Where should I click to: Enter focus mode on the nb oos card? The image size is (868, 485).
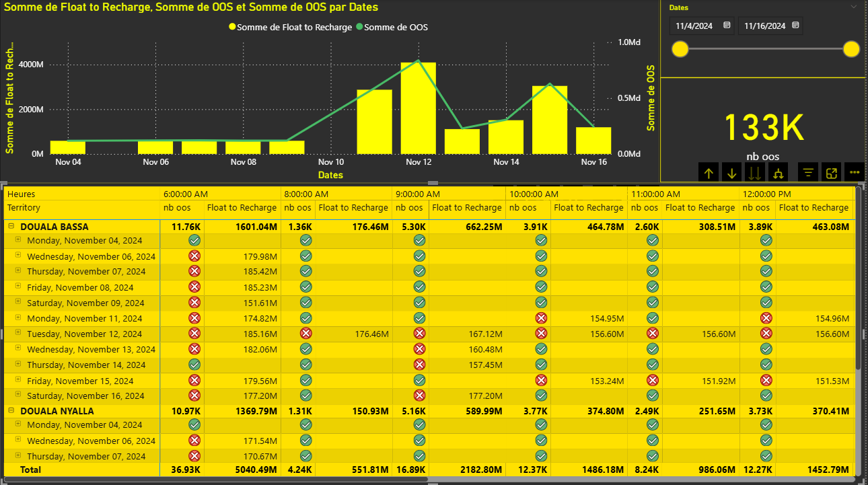point(831,172)
